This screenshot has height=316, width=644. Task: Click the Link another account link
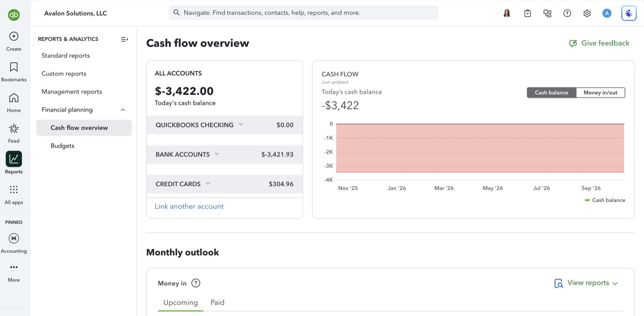[x=189, y=206]
